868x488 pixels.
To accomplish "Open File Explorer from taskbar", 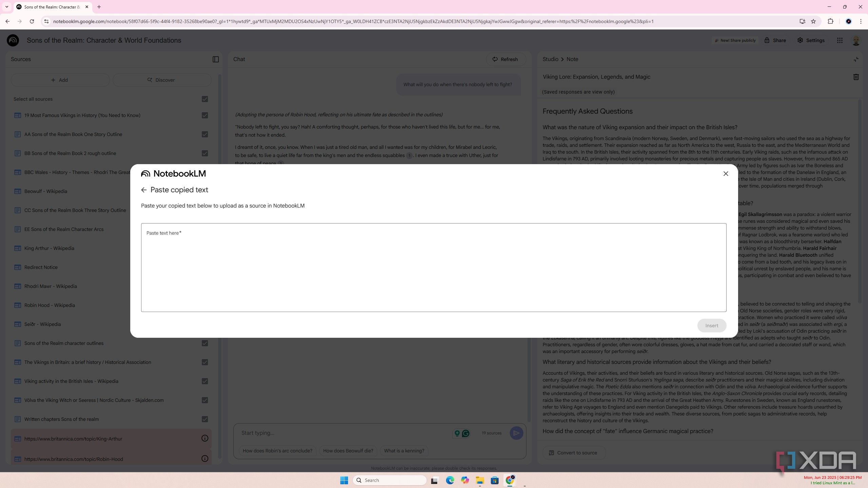I will [479, 480].
